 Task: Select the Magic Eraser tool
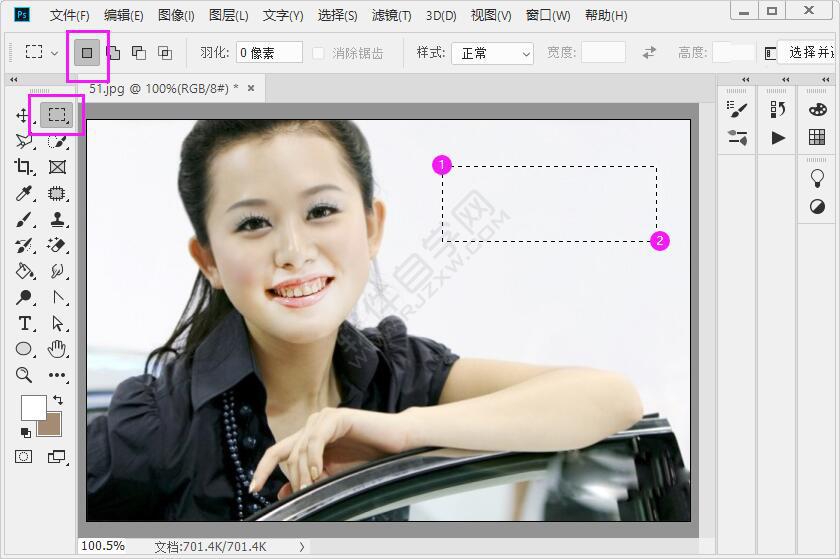coord(57,245)
